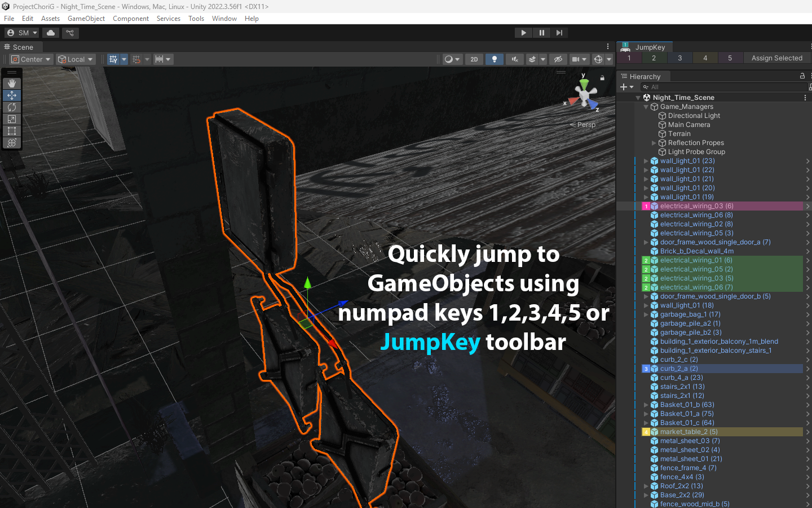Screen dimensions: 812x508
Task: Click the green Y axis cone on the gizmo
Action: coord(584,84)
